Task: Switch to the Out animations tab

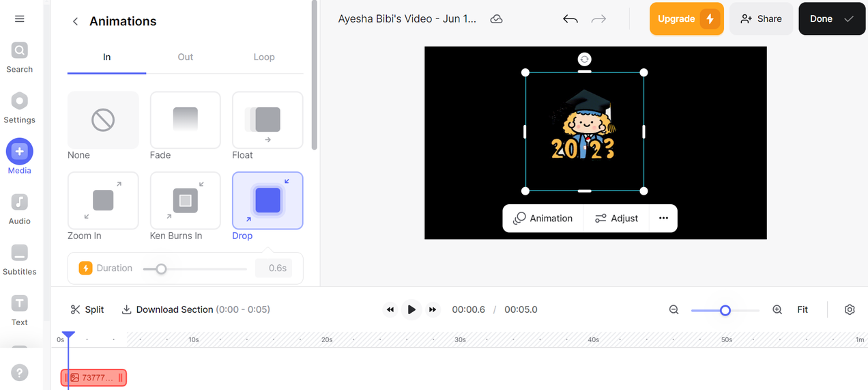Action: 186,57
